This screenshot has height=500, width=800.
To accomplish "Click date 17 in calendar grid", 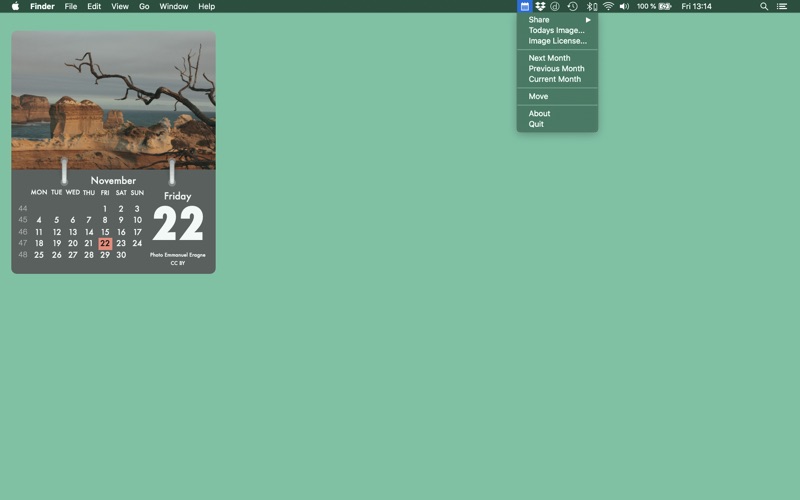I will point(137,232).
